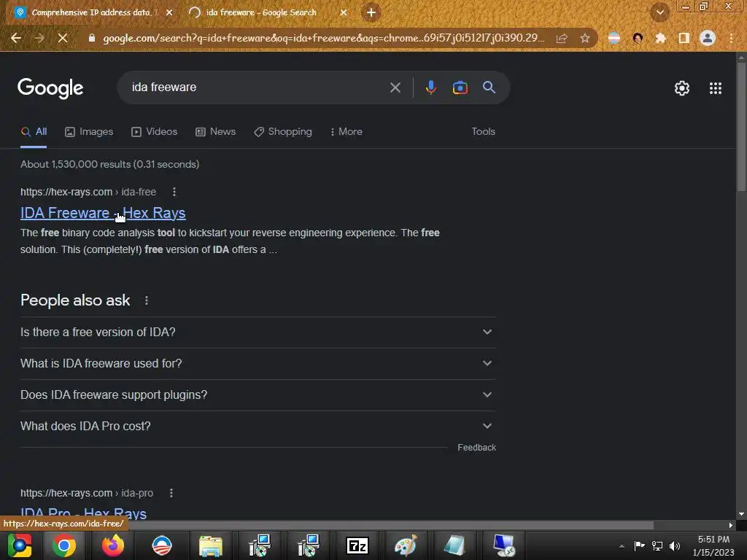Open options for the ida-pro result
This screenshot has height=560, width=747.
(171, 493)
